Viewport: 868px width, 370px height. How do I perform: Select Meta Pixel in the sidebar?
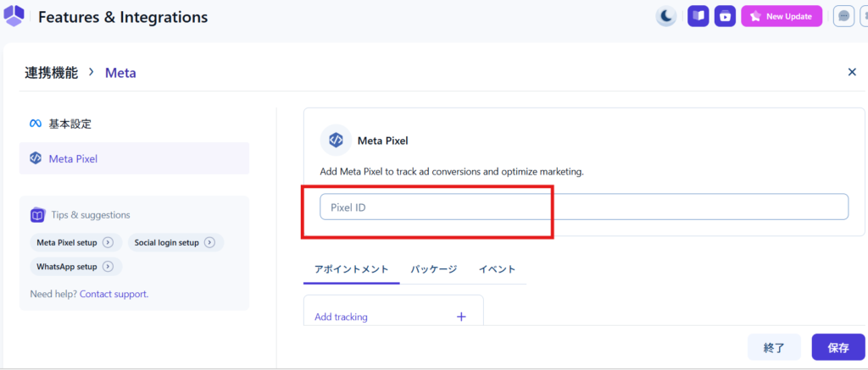click(x=73, y=158)
